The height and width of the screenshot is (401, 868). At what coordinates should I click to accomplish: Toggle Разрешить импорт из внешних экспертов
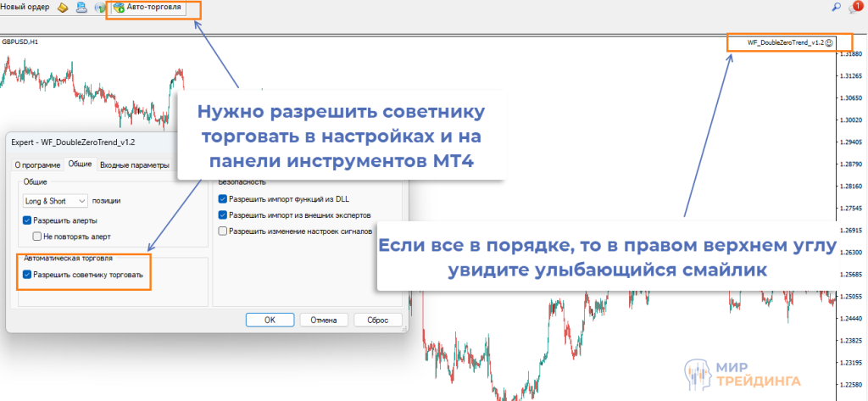pos(223,214)
